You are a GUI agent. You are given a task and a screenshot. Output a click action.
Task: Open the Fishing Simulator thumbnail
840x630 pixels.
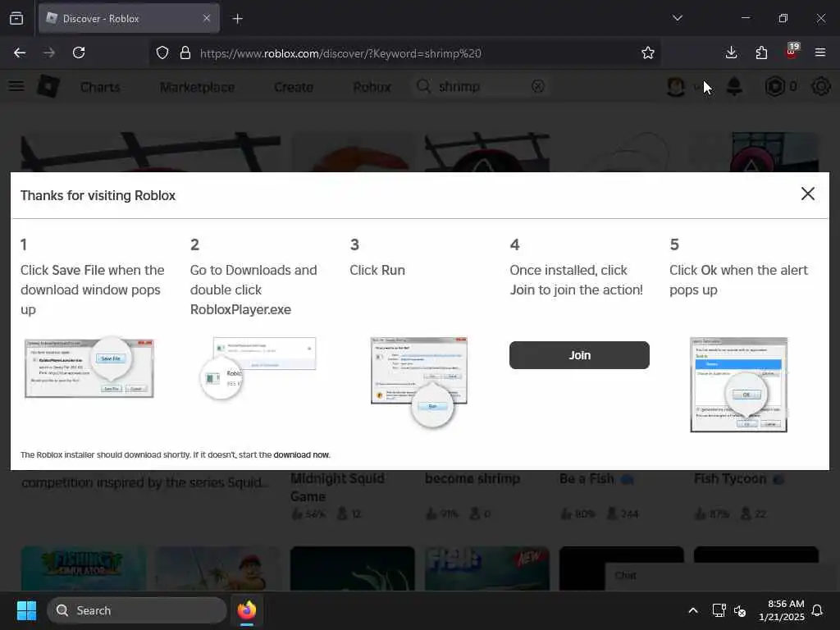[x=83, y=568]
